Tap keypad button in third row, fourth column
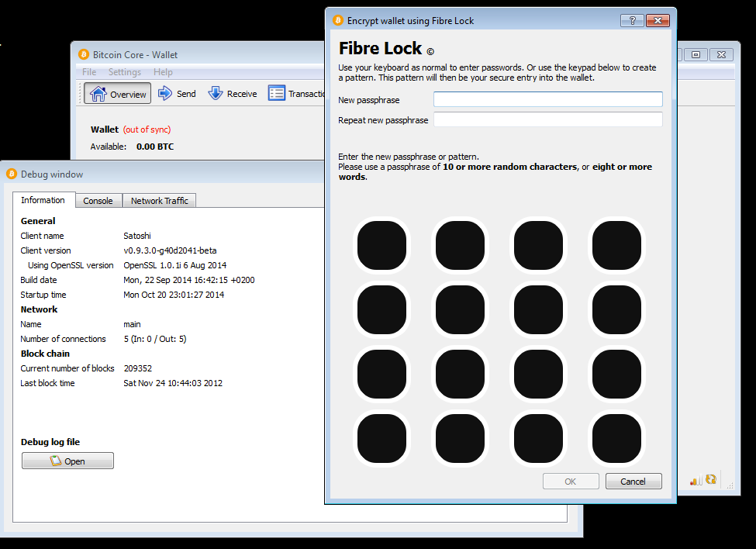Screen dimensions: 756x549 (x=616, y=374)
